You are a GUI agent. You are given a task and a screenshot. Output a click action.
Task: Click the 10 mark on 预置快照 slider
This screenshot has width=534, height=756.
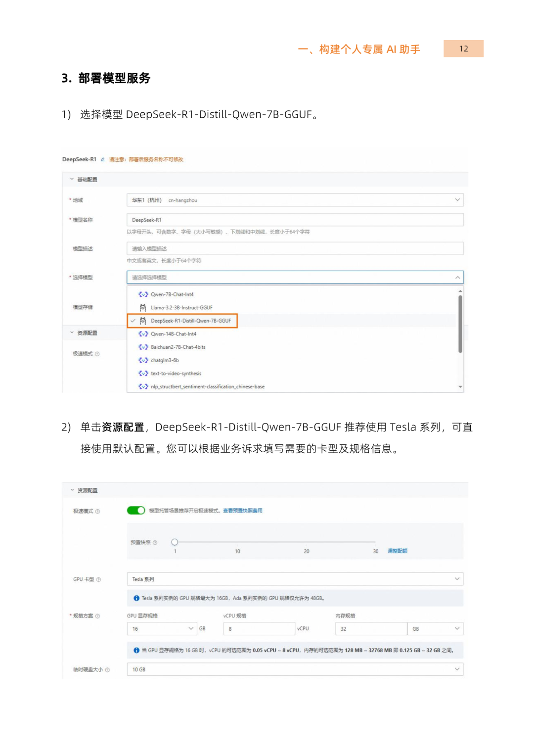pos(237,551)
